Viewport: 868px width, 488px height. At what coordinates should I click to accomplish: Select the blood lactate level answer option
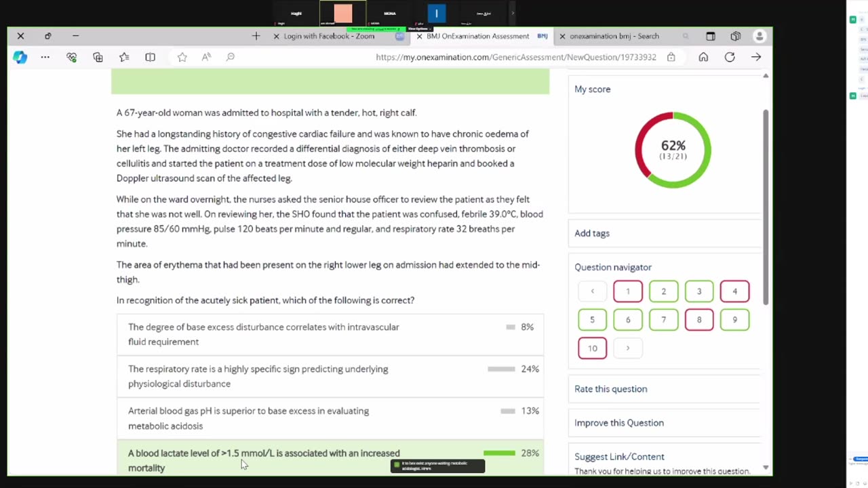(330, 458)
